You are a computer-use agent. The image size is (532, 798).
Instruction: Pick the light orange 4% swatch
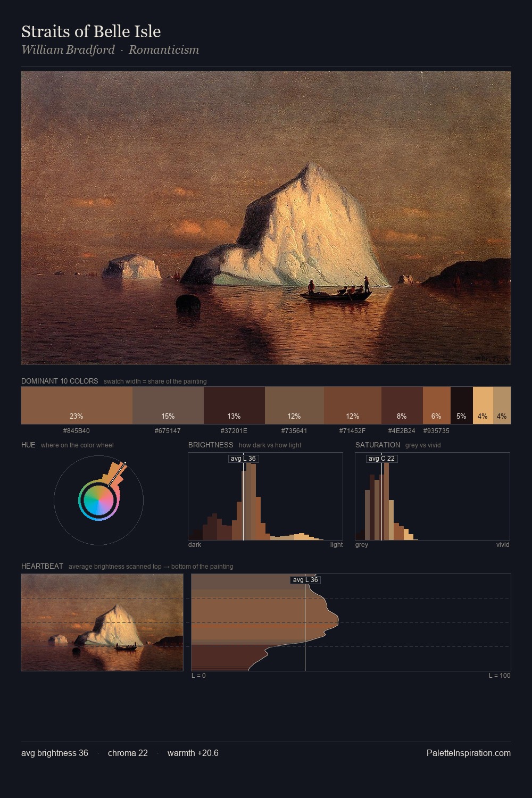click(483, 405)
